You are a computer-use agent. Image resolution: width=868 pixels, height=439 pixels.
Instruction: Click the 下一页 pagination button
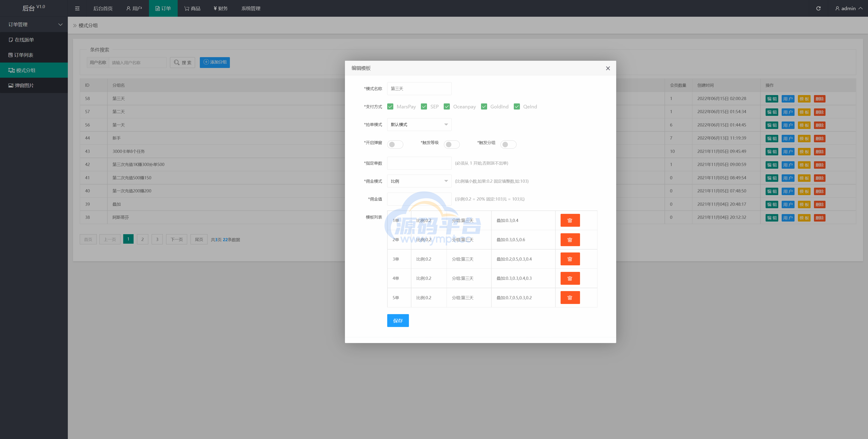point(177,239)
